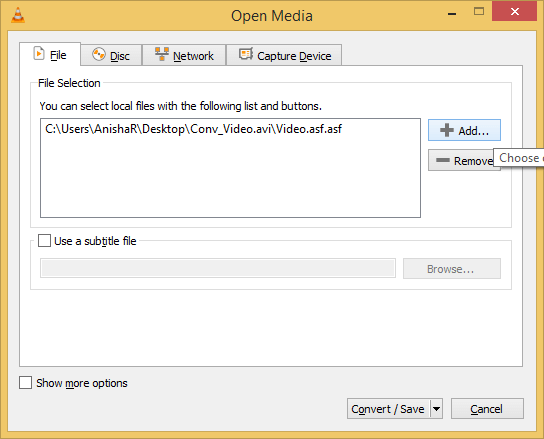Click the VLC cone icon in title bar
This screenshot has height=439, width=544.
pos(18,16)
